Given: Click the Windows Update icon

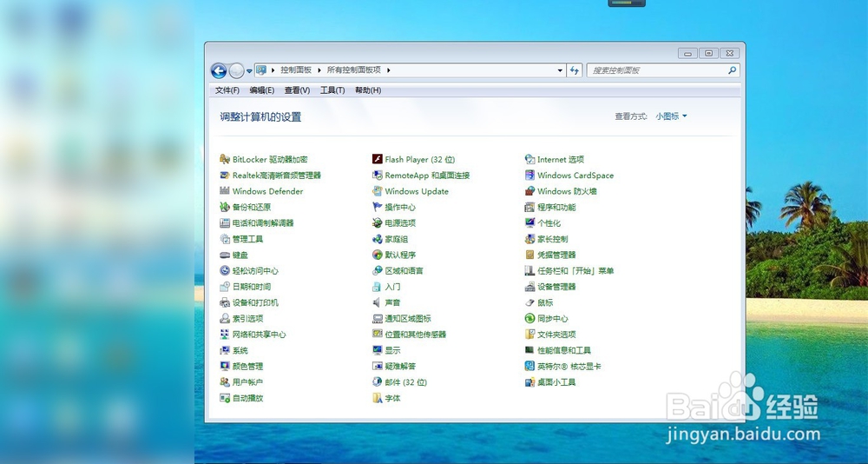Looking at the screenshot, I should [x=378, y=191].
